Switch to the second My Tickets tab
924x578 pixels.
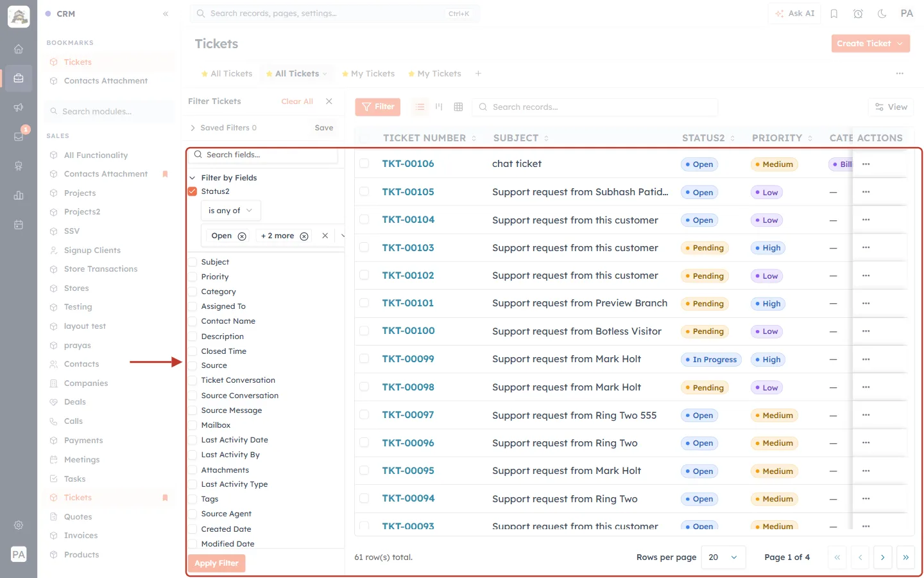[435, 74]
